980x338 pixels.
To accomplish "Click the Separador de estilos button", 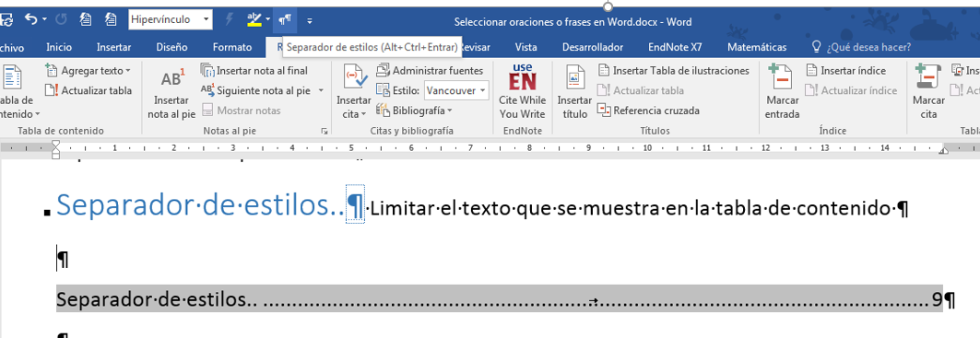I will point(286,20).
